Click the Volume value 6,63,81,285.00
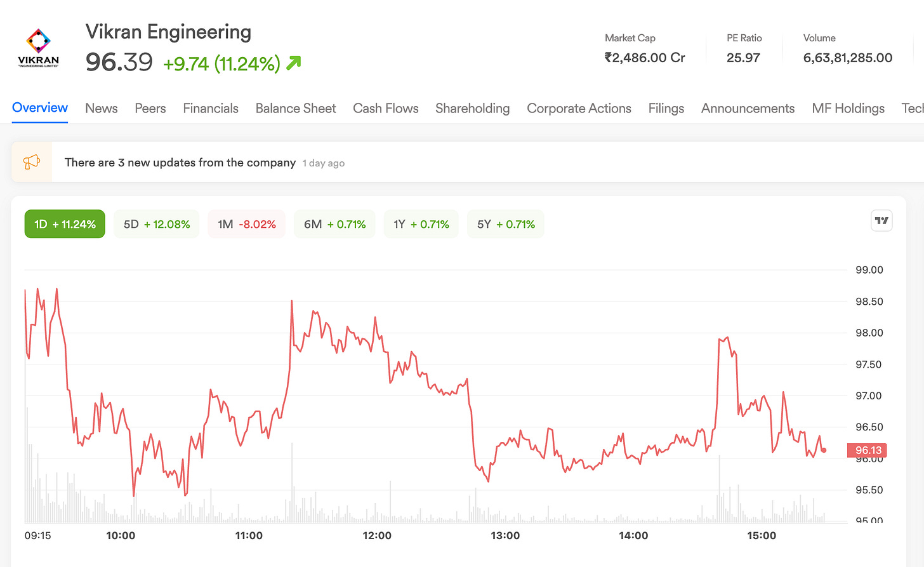 click(x=848, y=58)
